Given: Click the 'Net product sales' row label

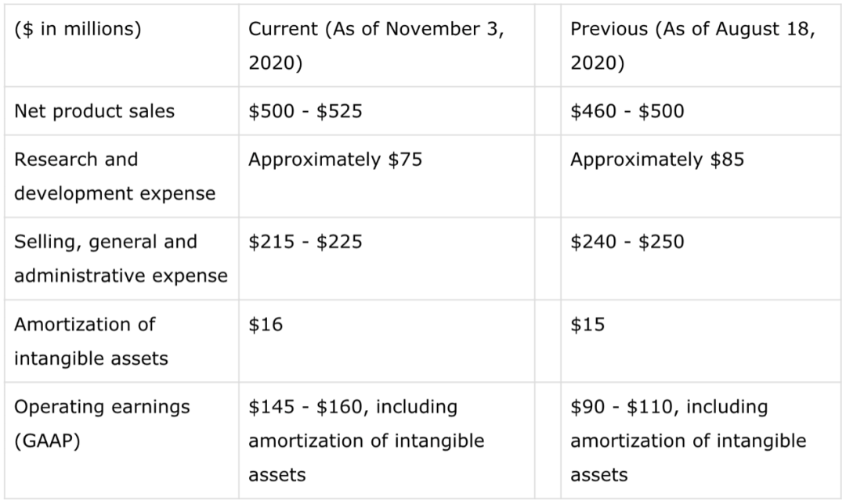Looking at the screenshot, I should [95, 111].
